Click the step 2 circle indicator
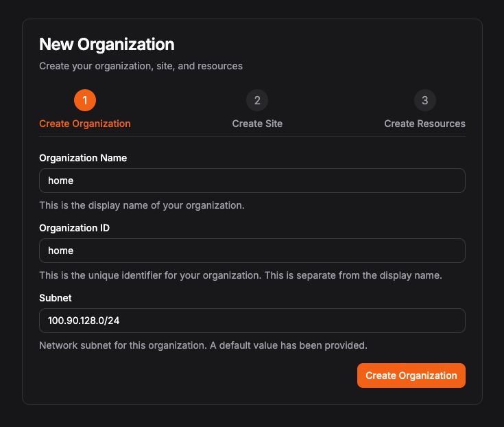504x427 pixels. [x=257, y=101]
